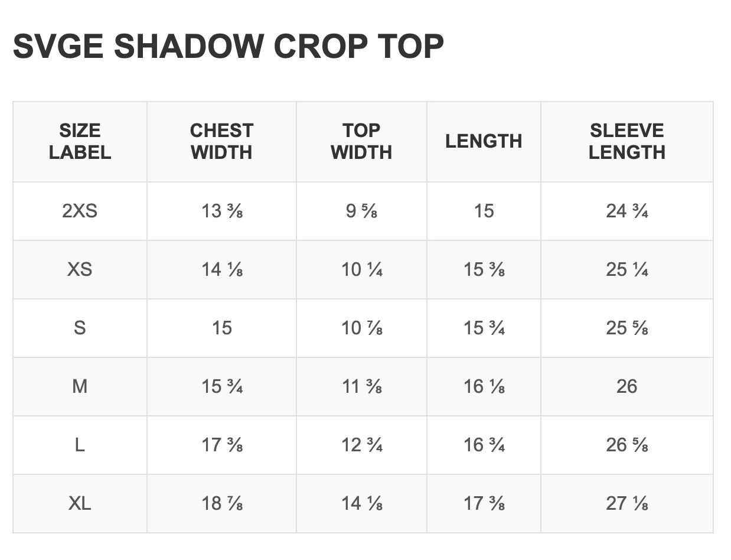Viewport: 731px width, 560px height.
Task: Click the S length value 15 ¾
Action: 484,328
